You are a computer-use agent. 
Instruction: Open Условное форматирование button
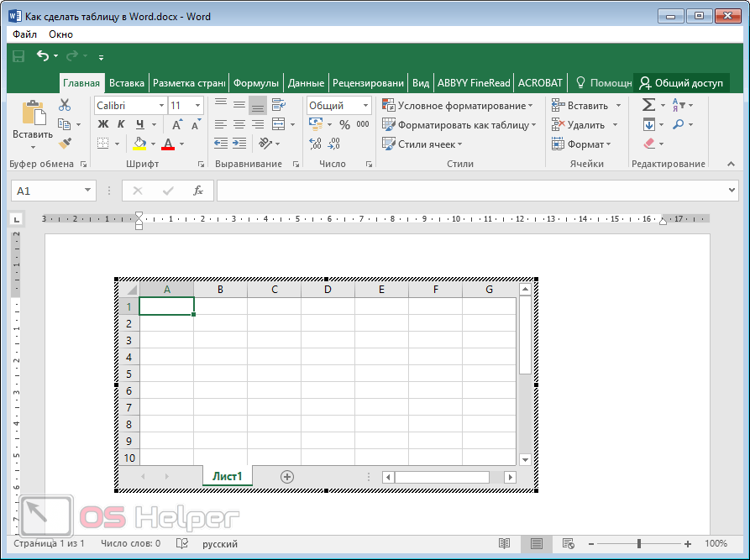pos(459,106)
